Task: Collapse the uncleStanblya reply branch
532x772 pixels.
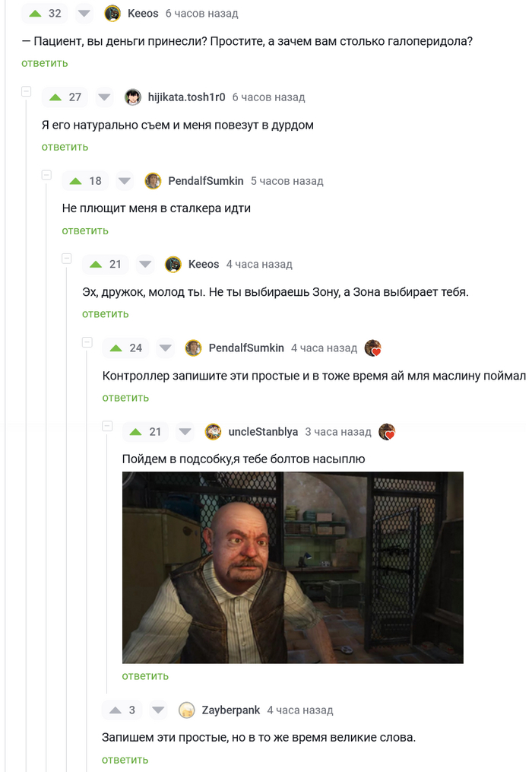Action: 107,426
